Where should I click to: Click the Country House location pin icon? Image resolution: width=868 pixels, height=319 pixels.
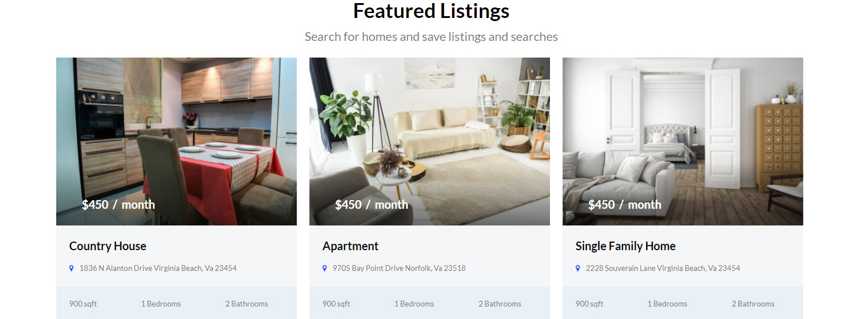(x=71, y=268)
